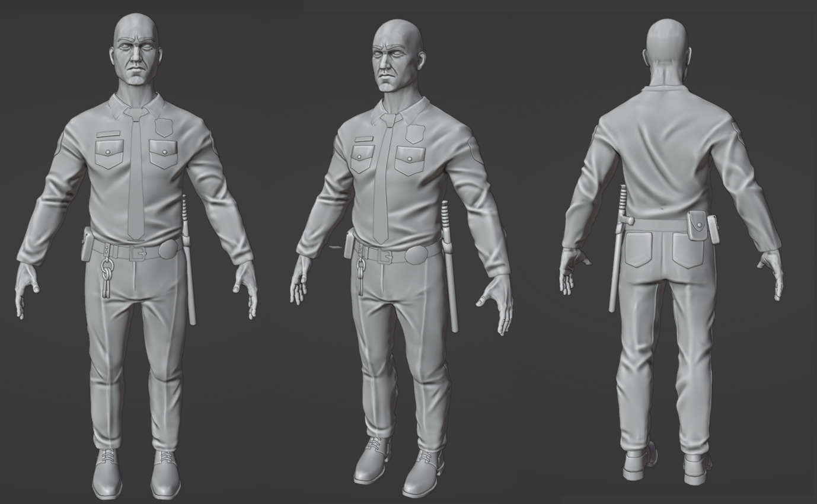
Task: Click the name plate above front-view pocket
Action: click(x=108, y=134)
